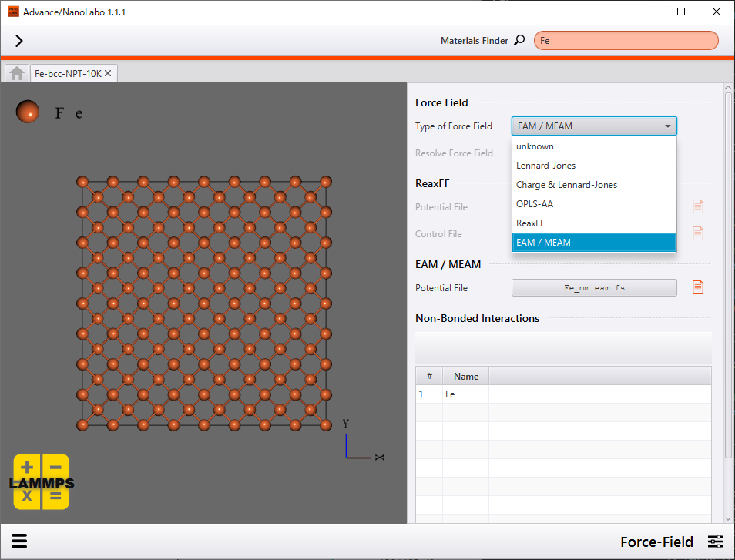Image resolution: width=735 pixels, height=560 pixels.
Task: Open the EAM / MEAM potential file document icon
Action: 698,287
